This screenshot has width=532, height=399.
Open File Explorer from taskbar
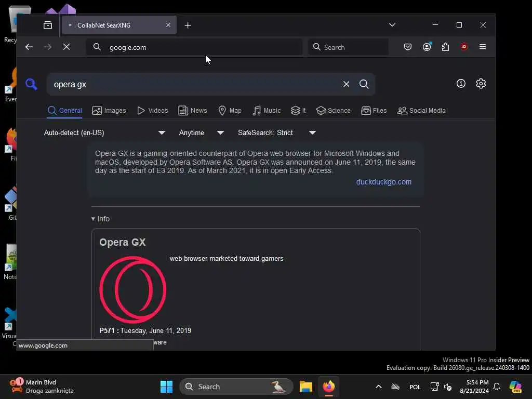305,387
